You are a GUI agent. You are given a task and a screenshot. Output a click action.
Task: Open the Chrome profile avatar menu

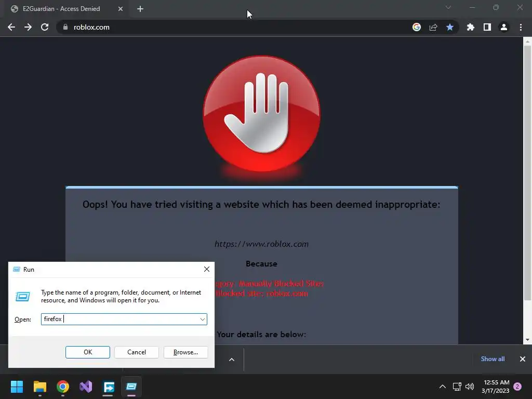tap(504, 27)
